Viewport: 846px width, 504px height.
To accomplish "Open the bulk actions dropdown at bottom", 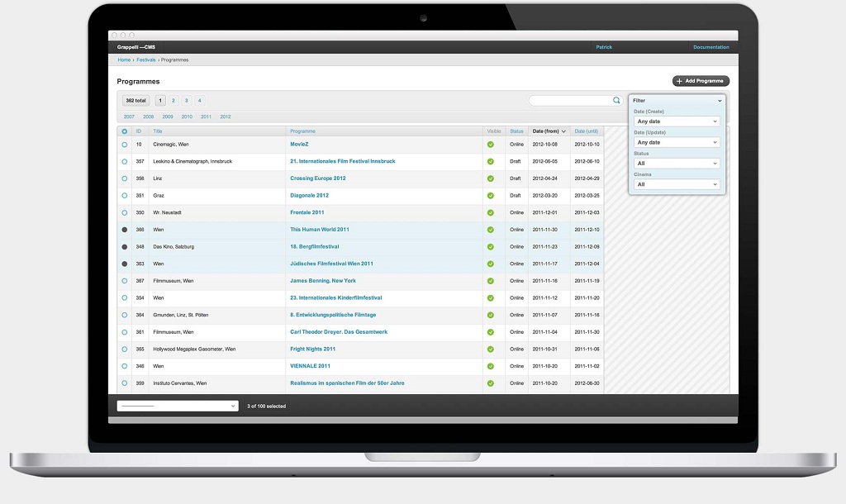I will point(178,407).
